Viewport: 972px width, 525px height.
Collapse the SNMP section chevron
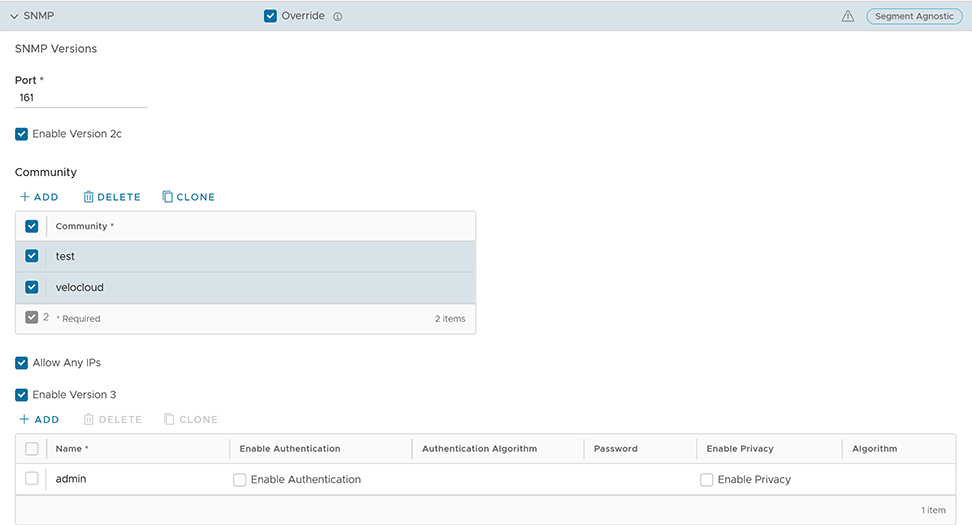pos(15,16)
